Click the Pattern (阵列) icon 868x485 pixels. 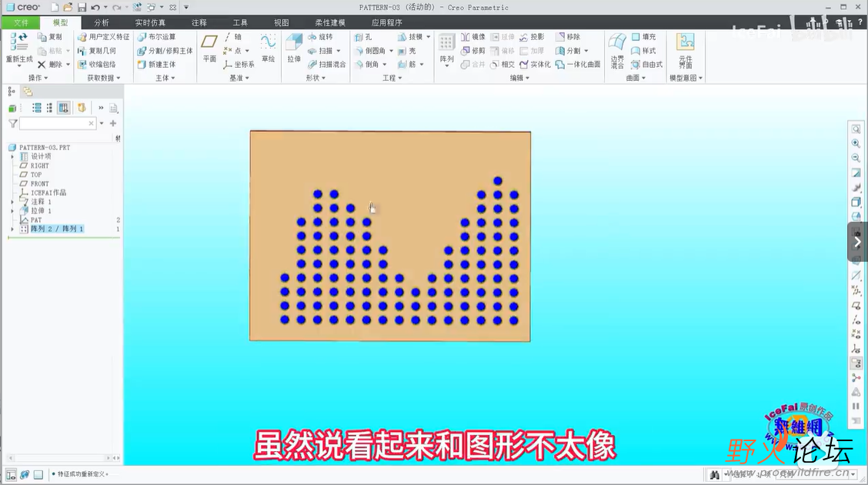coord(447,42)
